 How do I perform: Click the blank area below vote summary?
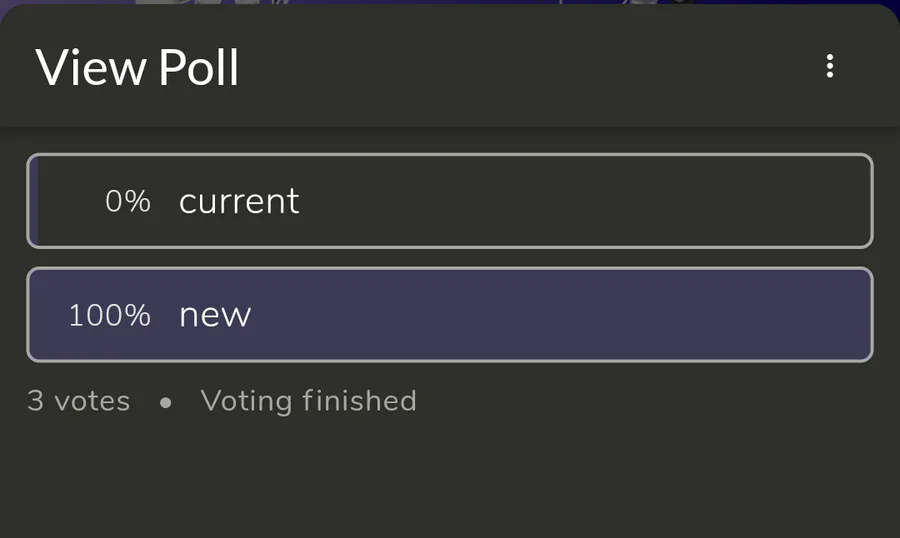(x=450, y=479)
